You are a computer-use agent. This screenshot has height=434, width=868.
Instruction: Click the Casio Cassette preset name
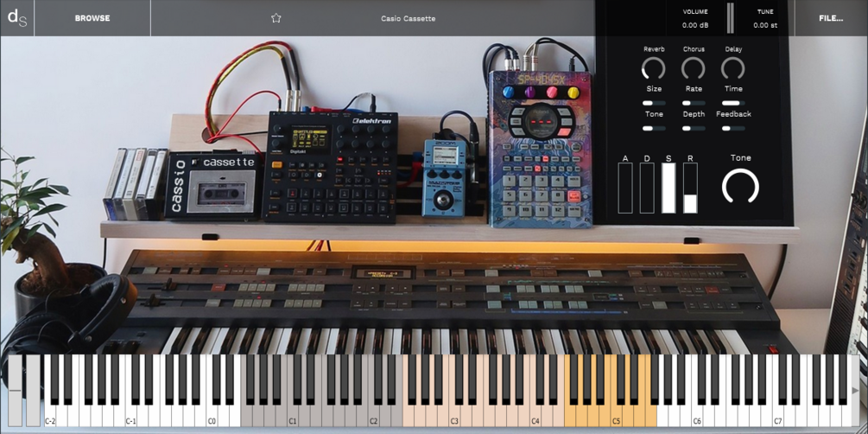pos(408,19)
